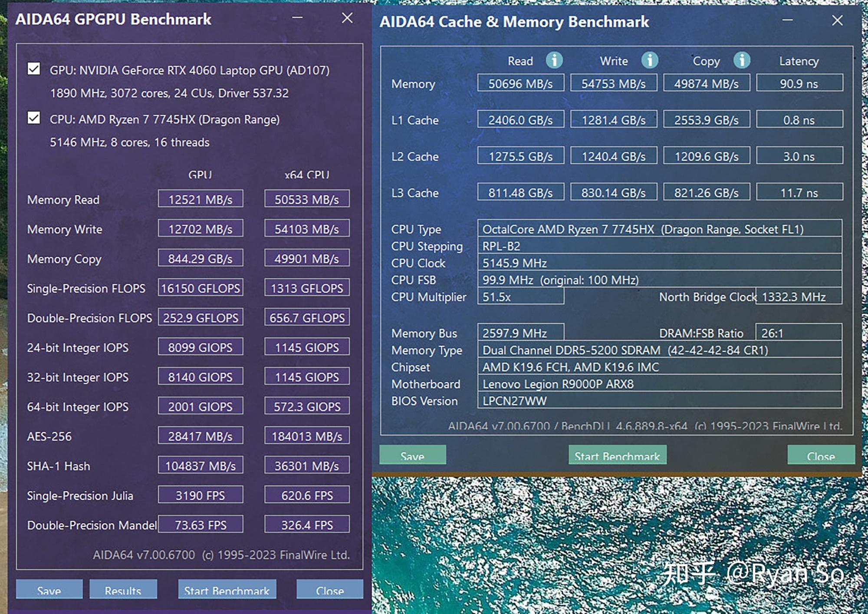Click the Motherboard info input field
Screen dimensions: 868x614
(x=658, y=383)
